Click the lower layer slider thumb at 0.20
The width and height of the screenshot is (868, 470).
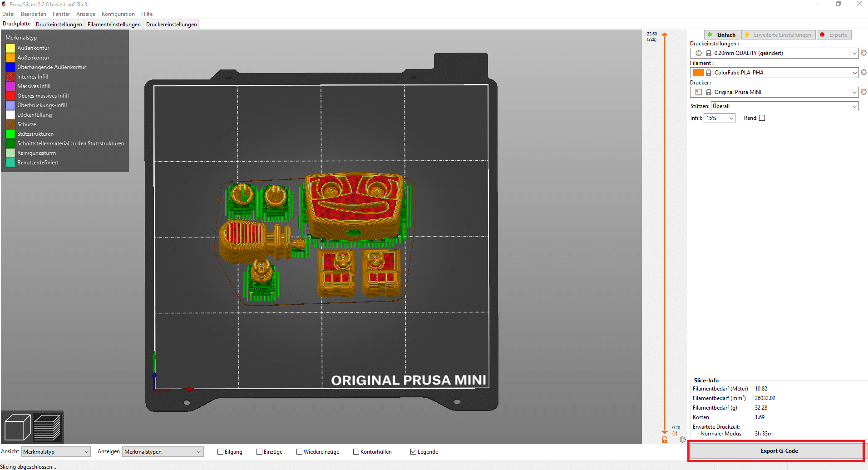[x=665, y=432]
